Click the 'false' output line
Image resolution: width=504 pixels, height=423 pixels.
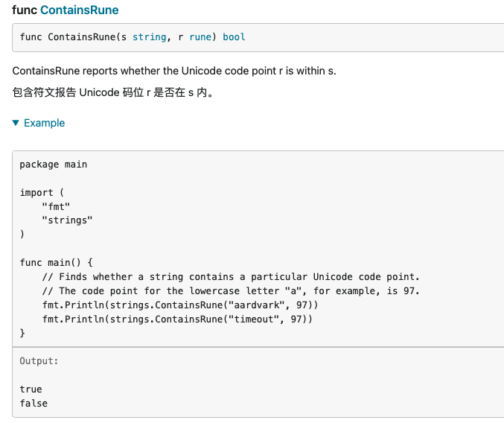[34, 403]
